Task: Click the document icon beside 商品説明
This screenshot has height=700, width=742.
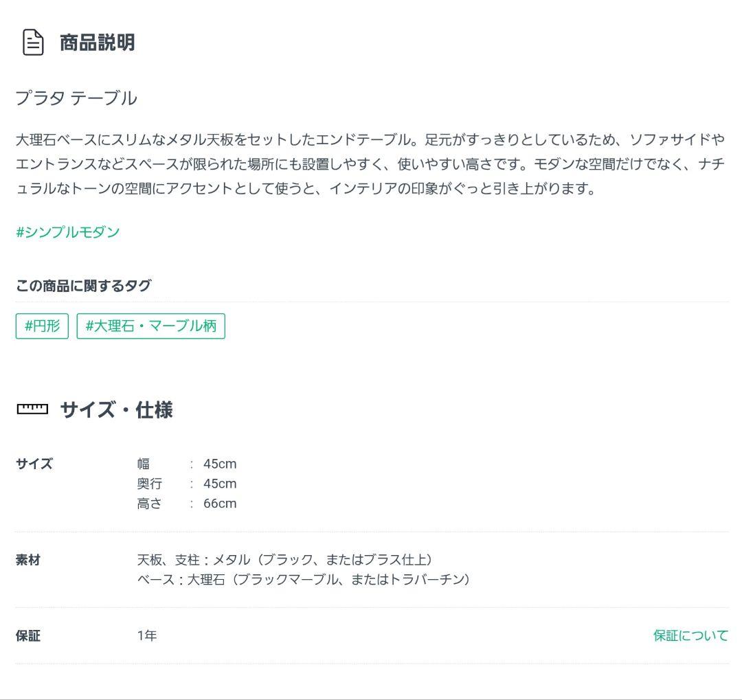Action: (31, 42)
